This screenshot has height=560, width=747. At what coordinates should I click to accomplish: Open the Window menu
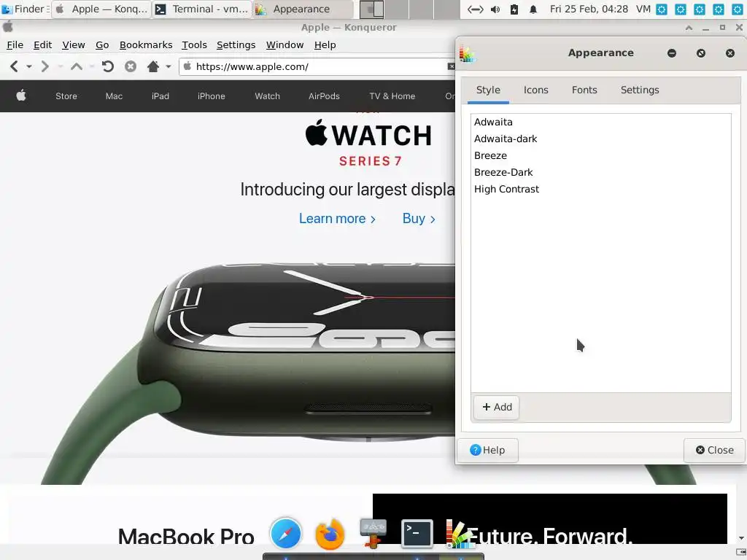click(x=285, y=44)
